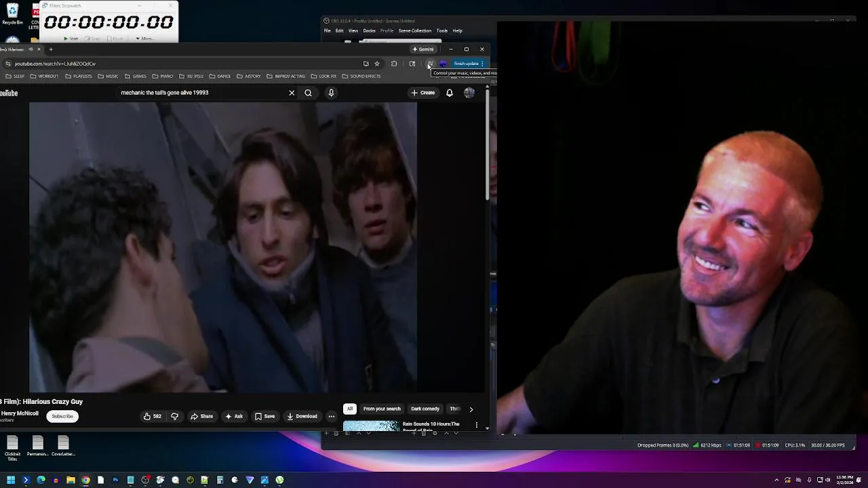Open YouTube notifications bell

[x=449, y=93]
